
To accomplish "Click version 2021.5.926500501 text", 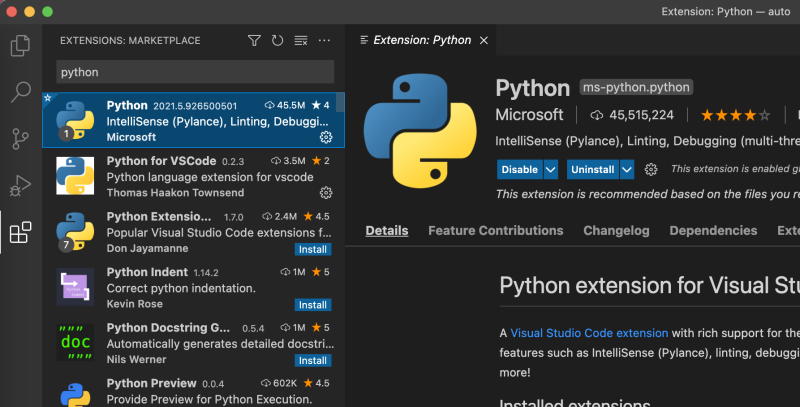I will (195, 106).
